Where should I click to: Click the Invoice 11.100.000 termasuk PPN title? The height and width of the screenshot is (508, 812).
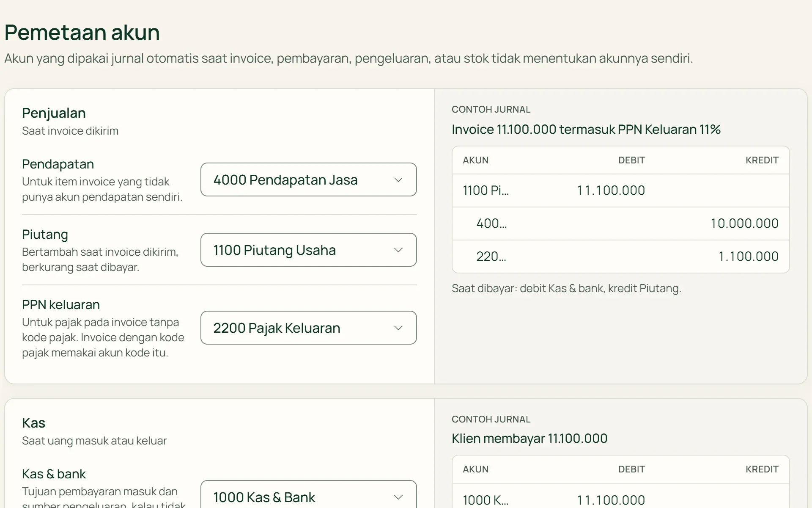coord(586,130)
